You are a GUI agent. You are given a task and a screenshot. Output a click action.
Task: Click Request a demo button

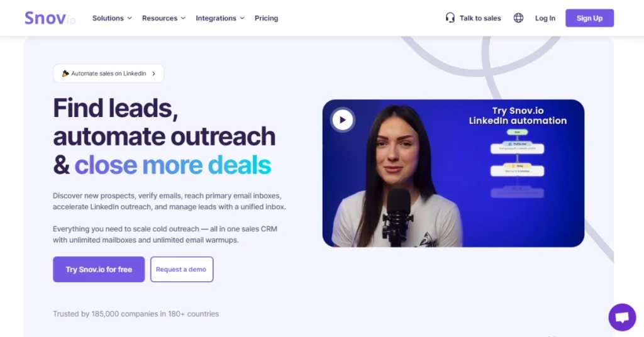[182, 269]
